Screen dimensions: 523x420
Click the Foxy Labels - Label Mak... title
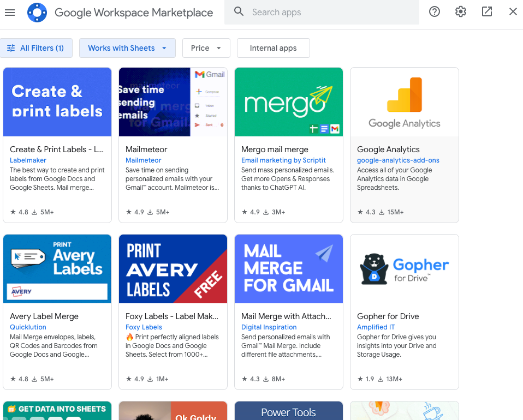click(172, 316)
